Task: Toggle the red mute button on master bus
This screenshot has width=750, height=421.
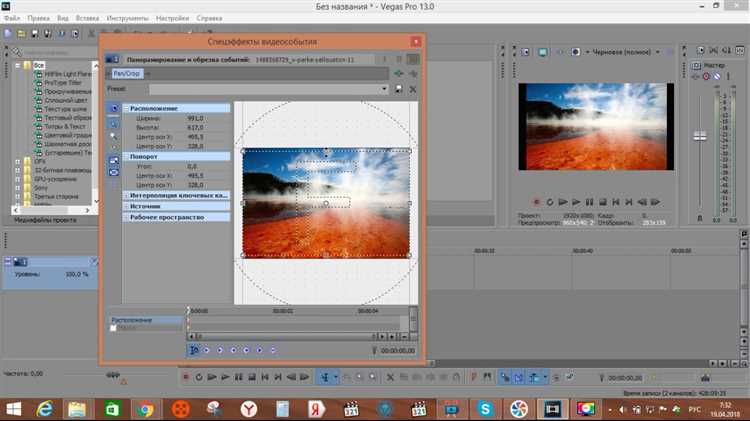Action: (706, 77)
